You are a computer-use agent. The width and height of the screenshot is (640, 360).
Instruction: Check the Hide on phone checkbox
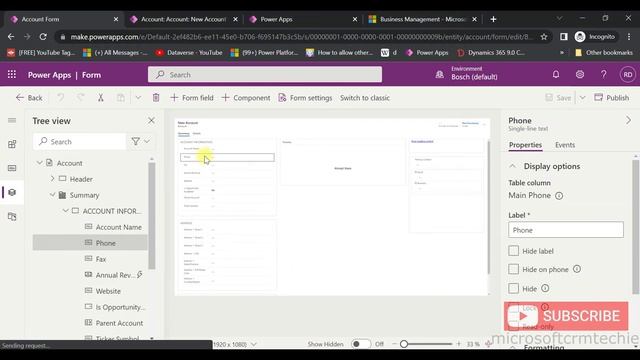(x=513, y=269)
